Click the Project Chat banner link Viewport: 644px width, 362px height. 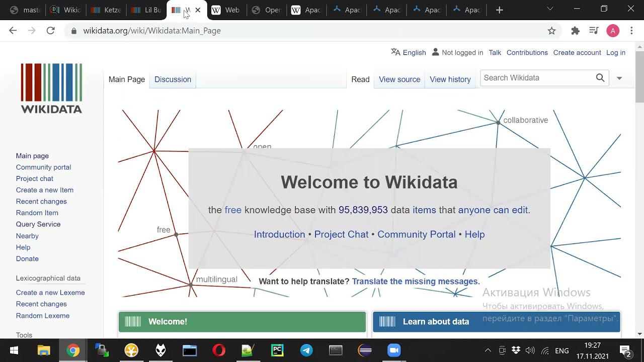341,234
